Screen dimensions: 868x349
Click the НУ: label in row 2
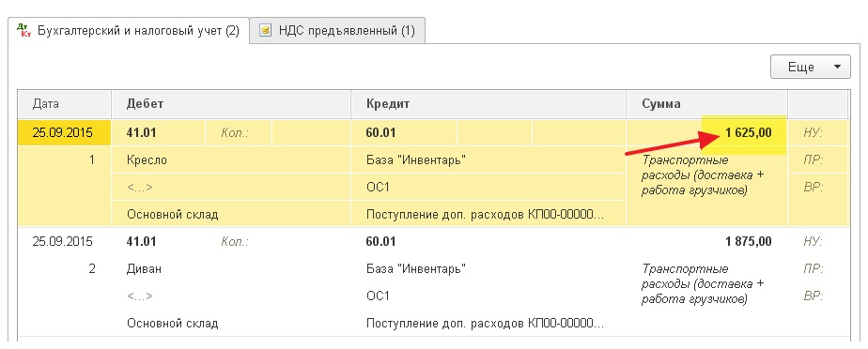click(x=814, y=242)
